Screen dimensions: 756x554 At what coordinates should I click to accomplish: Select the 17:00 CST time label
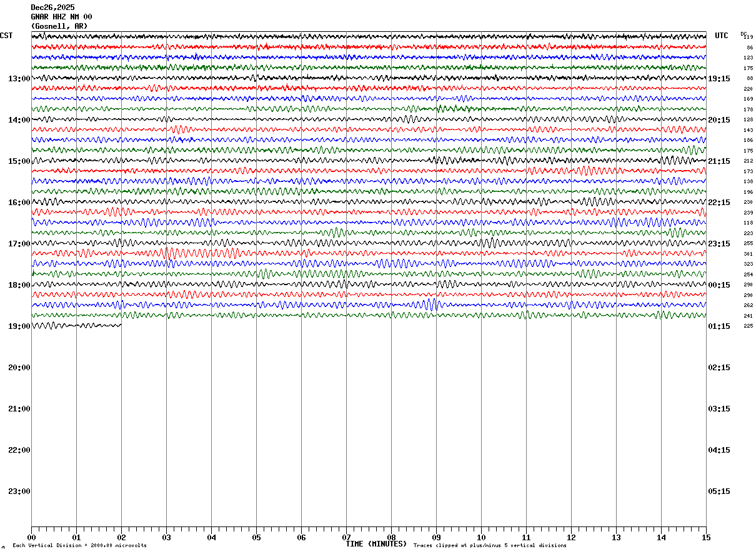click(x=19, y=244)
